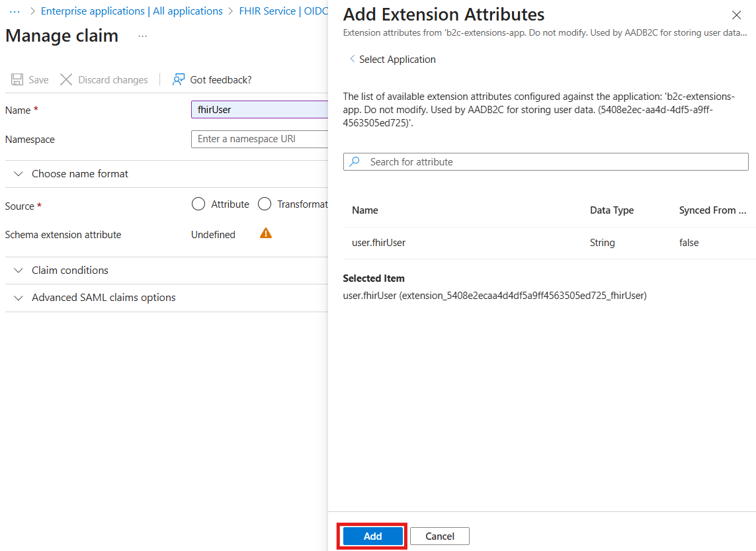
Task: Discard changes to the claim
Action: click(104, 79)
